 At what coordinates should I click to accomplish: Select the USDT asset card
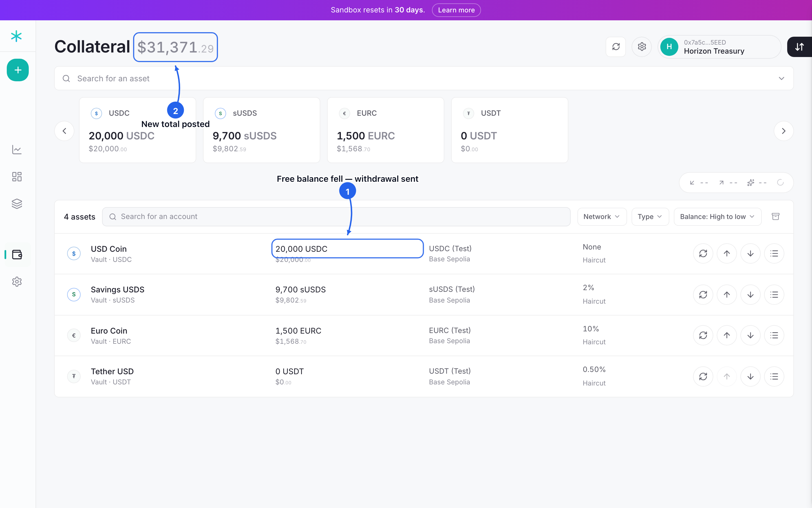point(509,130)
